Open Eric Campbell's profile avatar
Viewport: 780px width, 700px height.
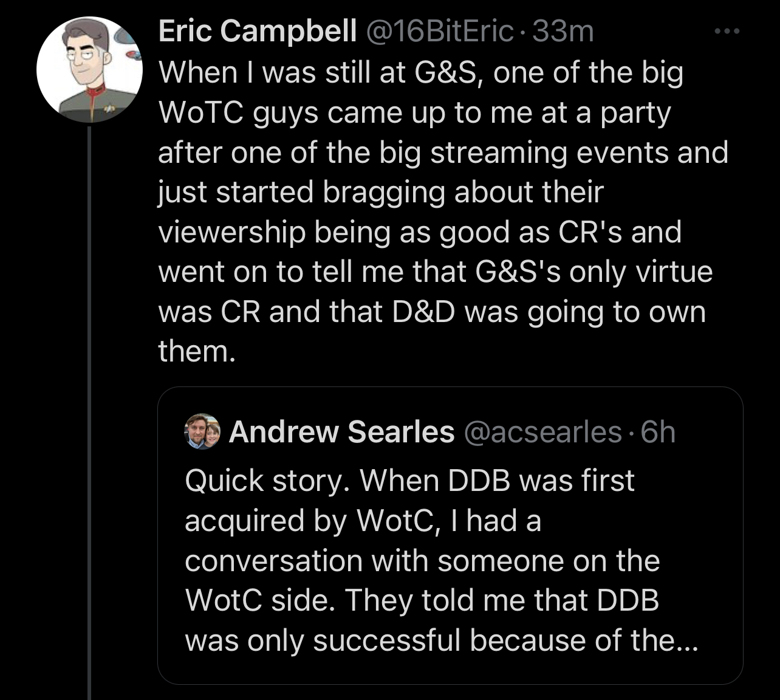(89, 70)
